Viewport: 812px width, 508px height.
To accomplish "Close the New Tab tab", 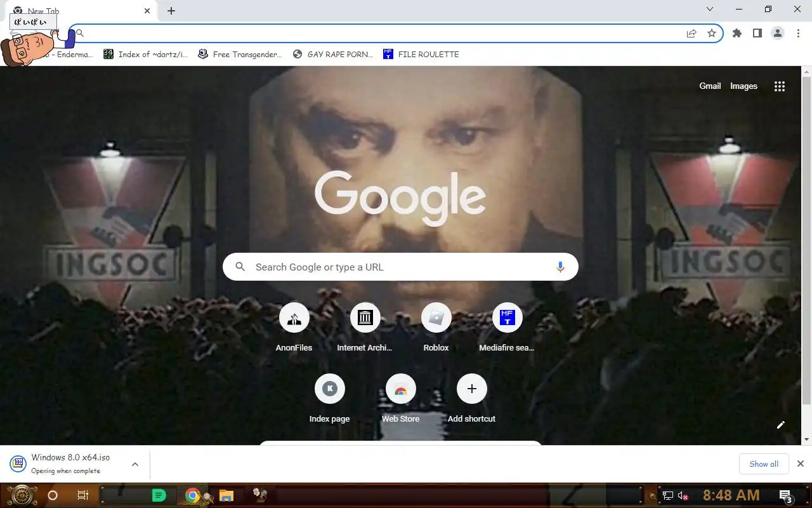I will 147,11.
